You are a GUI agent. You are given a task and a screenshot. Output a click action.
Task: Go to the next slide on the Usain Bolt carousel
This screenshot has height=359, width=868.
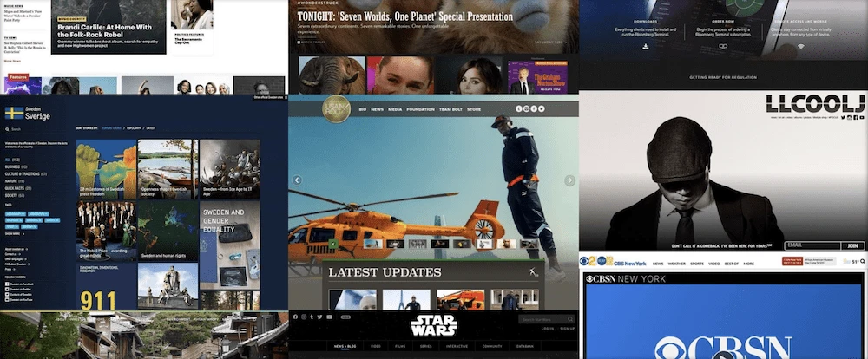(569, 180)
